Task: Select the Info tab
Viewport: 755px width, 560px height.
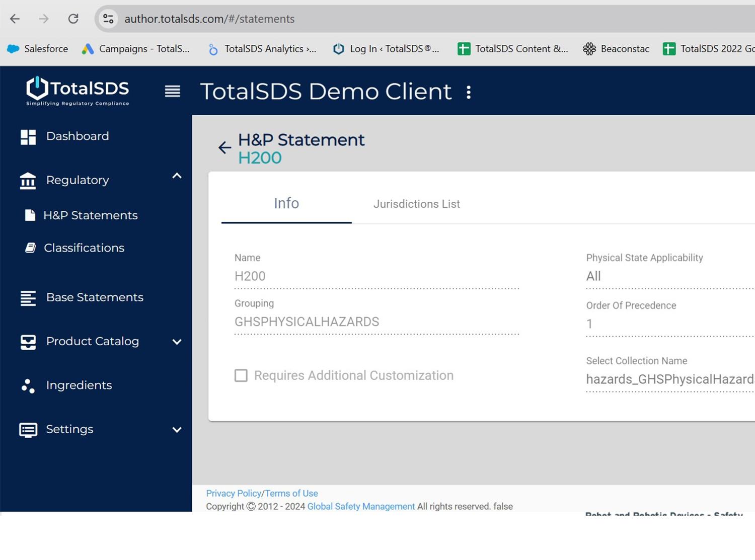Action: click(286, 203)
